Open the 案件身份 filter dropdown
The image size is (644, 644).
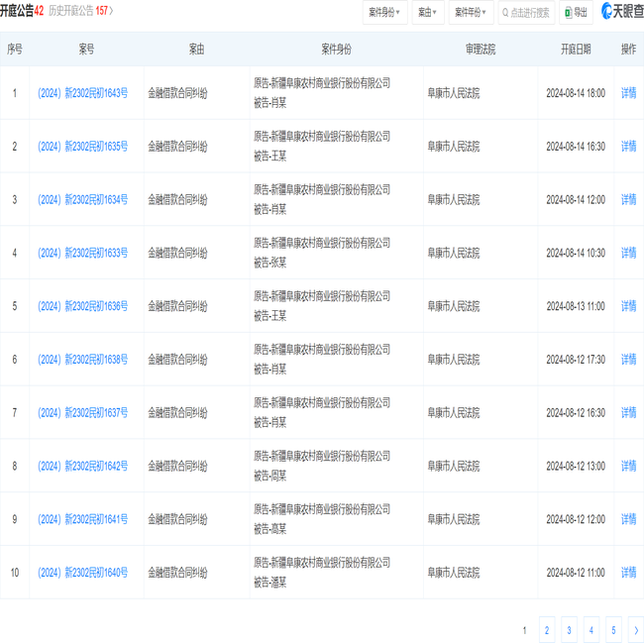click(384, 12)
